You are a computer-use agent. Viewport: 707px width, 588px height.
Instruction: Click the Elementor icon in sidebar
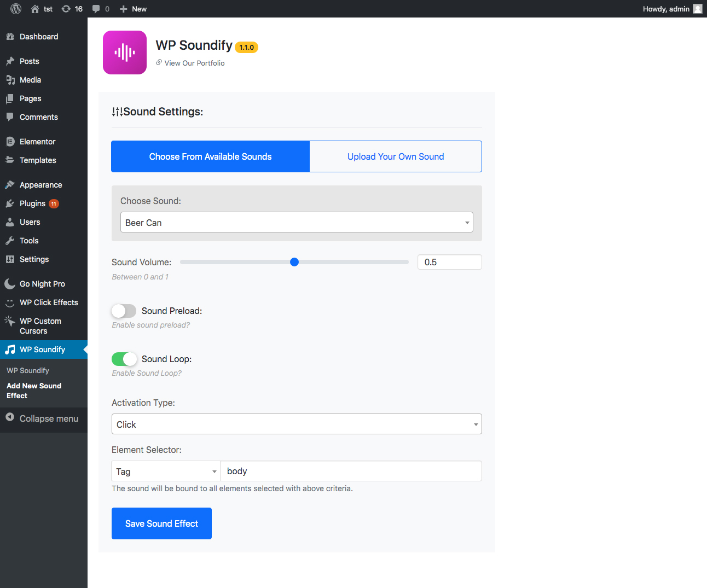[10, 142]
